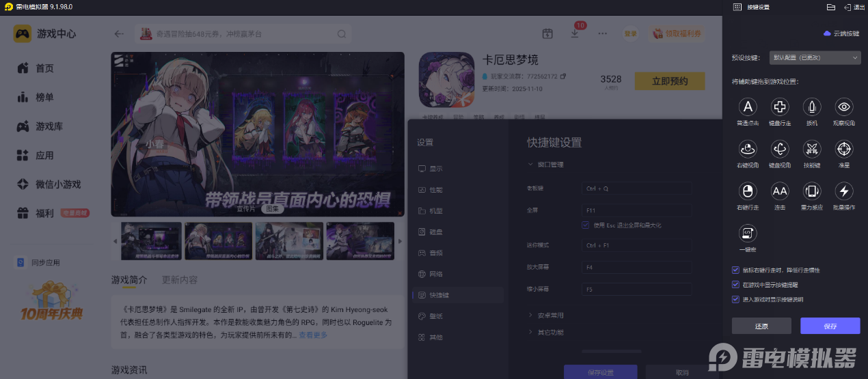Open 磁盘 settings tab
This screenshot has height=379, width=868.
point(457,232)
